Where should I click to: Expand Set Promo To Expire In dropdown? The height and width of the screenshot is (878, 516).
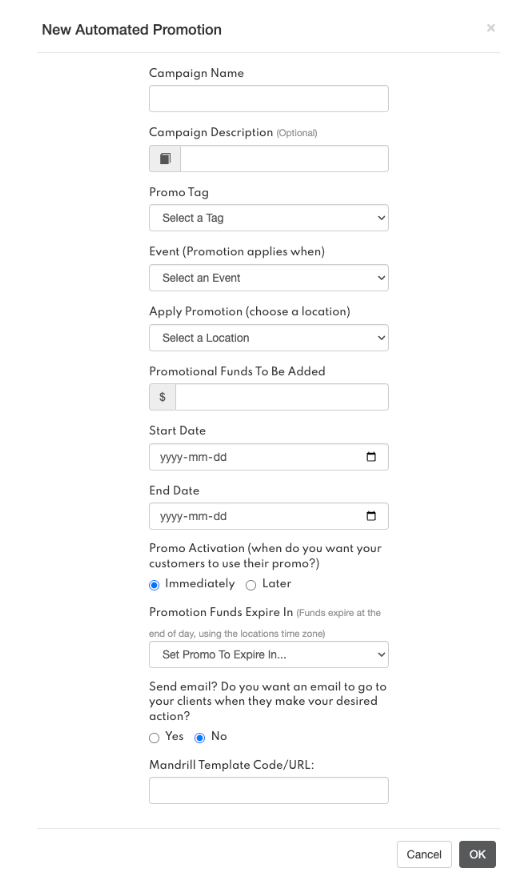click(x=269, y=655)
